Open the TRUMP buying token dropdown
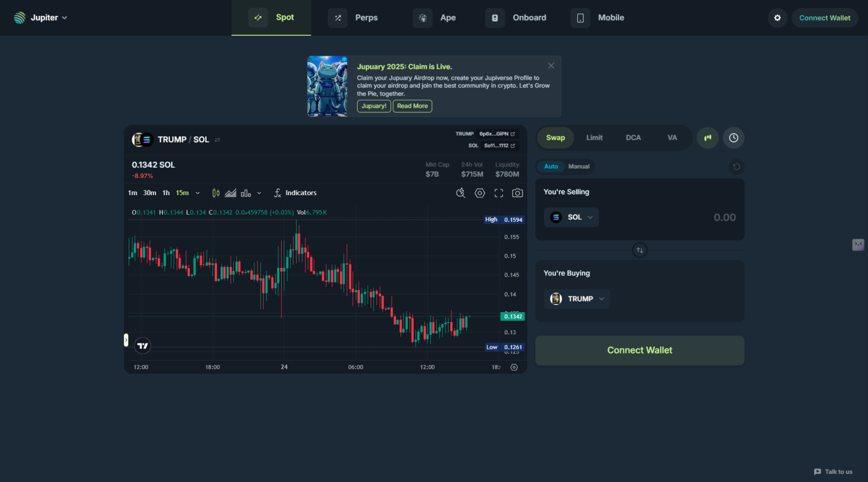The width and height of the screenshot is (868, 482). tap(577, 299)
